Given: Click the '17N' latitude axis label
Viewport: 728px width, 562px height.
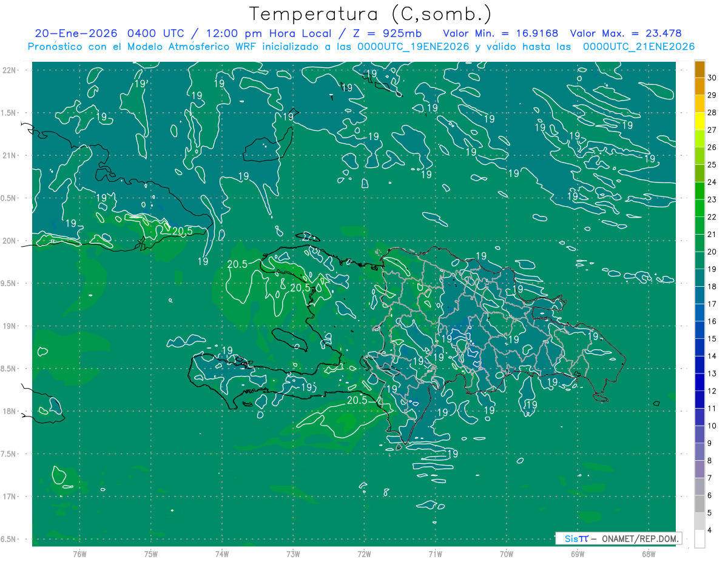Looking at the screenshot, I should point(9,497).
